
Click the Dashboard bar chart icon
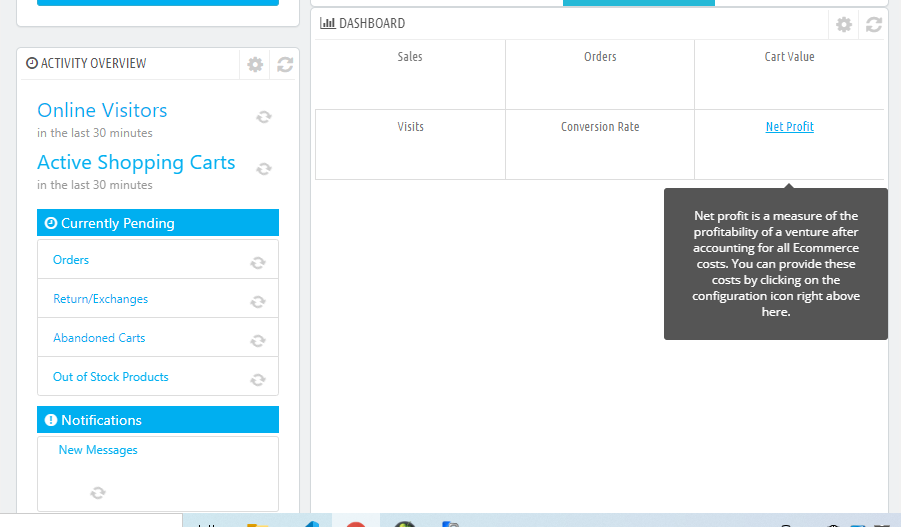[x=328, y=24]
